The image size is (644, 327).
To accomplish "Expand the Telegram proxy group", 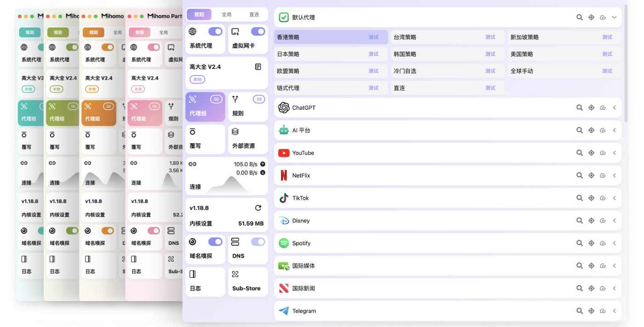I will pos(614,311).
